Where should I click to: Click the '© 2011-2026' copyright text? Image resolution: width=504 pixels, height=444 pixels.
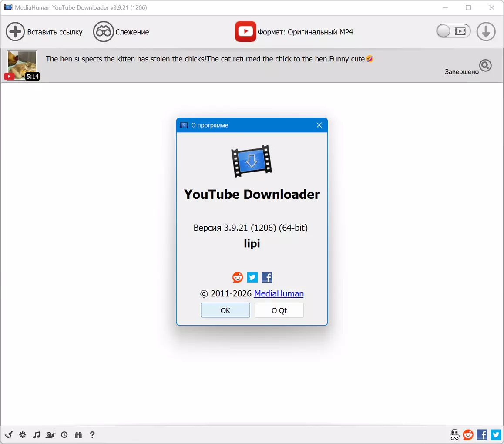coord(225,293)
